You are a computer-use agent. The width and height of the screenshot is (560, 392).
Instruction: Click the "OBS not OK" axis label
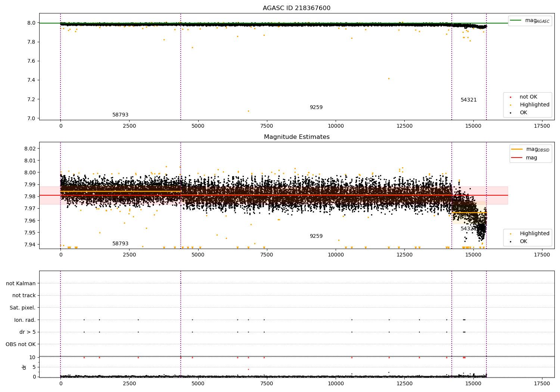tap(21, 345)
